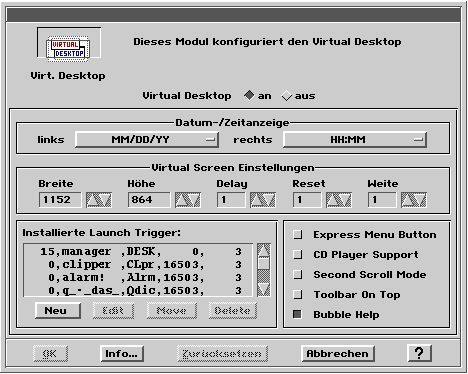
Task: Select the 'clipper ,CLpr' launch trigger row
Action: click(x=138, y=264)
